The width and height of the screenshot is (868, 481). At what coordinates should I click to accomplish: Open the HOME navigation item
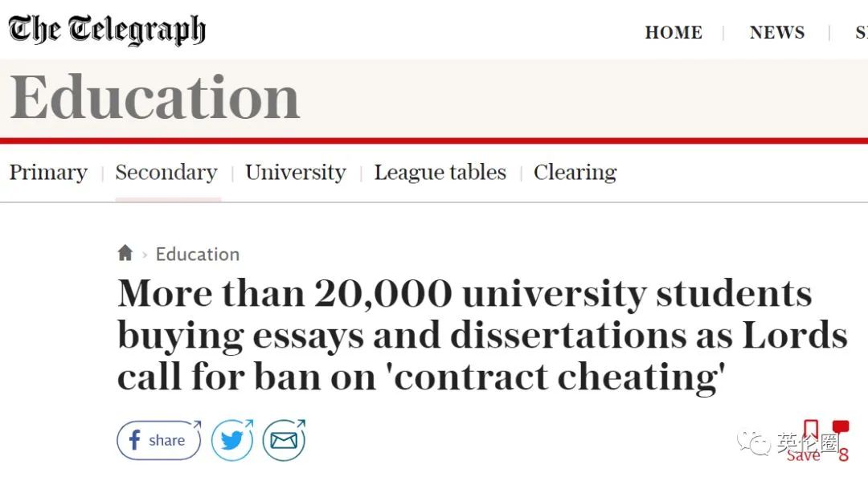point(674,33)
